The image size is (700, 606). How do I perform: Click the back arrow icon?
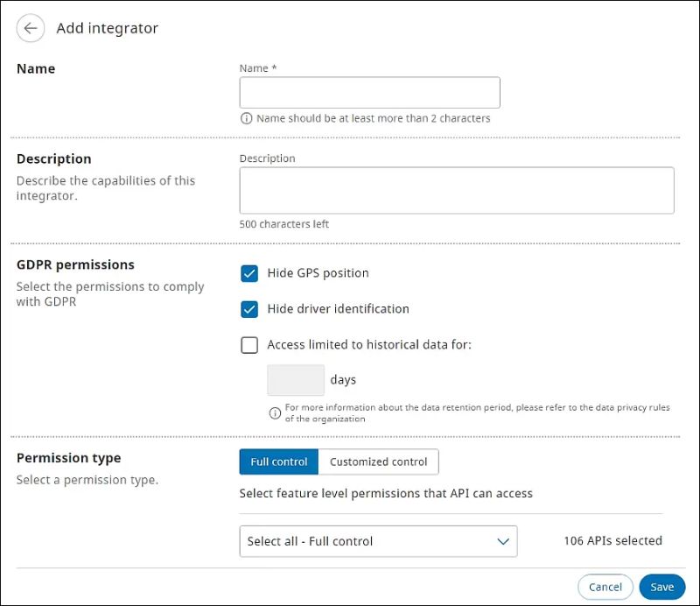[31, 28]
